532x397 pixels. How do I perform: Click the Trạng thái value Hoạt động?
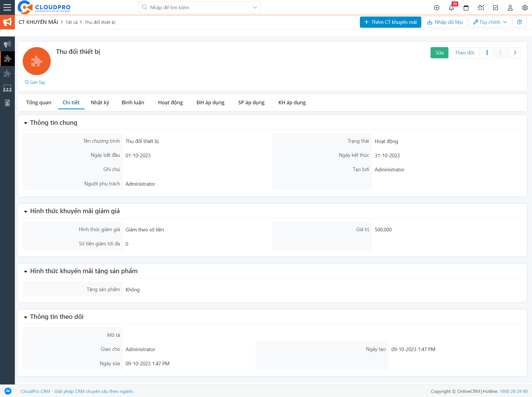386,141
